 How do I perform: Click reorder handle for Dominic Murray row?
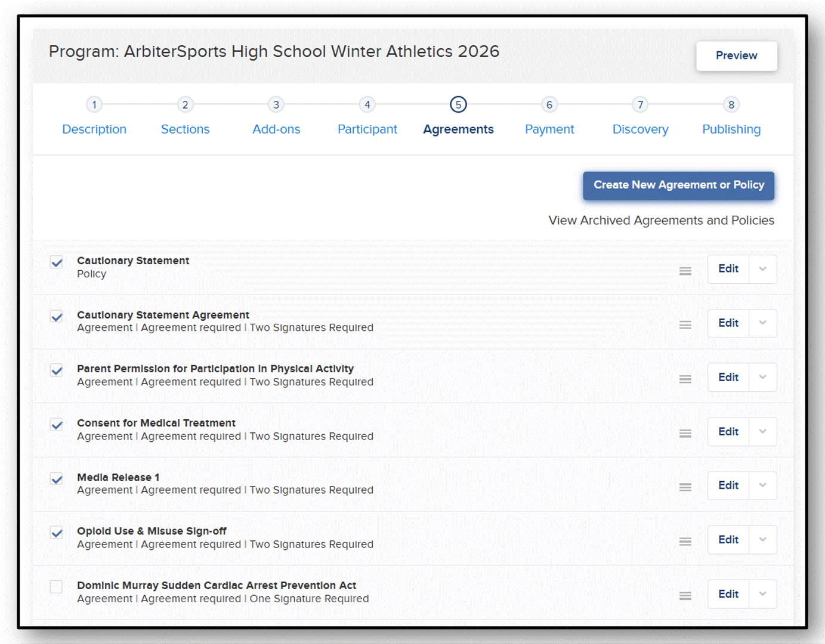click(x=685, y=596)
